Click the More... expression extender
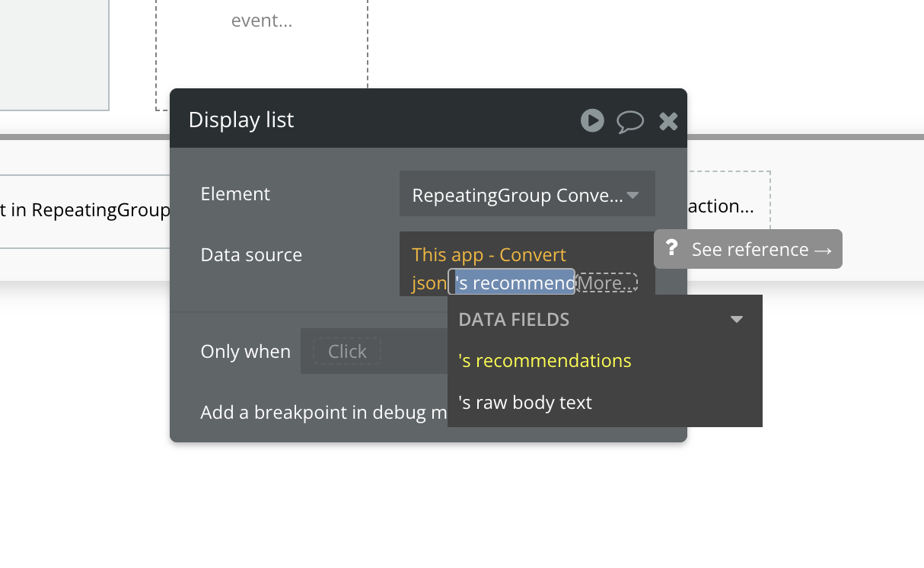 click(x=606, y=283)
